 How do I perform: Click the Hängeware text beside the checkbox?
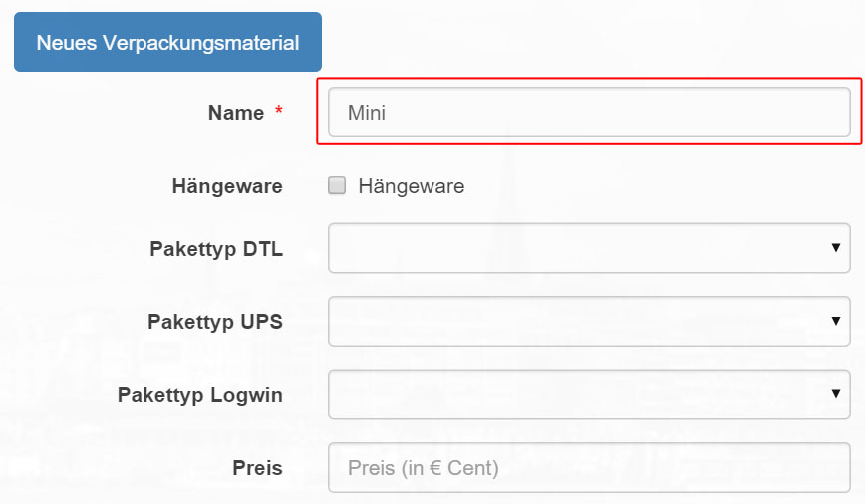tap(412, 186)
